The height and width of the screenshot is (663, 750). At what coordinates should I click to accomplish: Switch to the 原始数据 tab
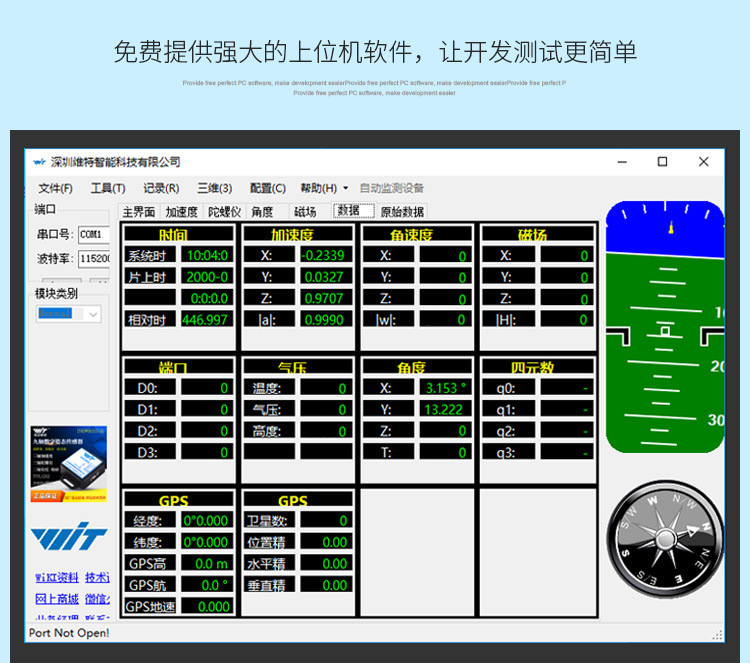point(402,211)
